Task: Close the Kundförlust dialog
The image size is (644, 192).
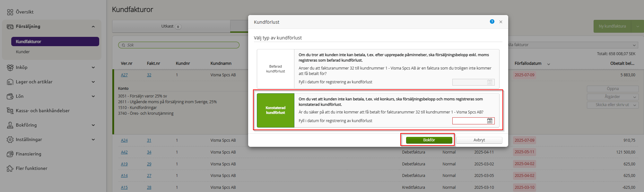Action: point(501,22)
